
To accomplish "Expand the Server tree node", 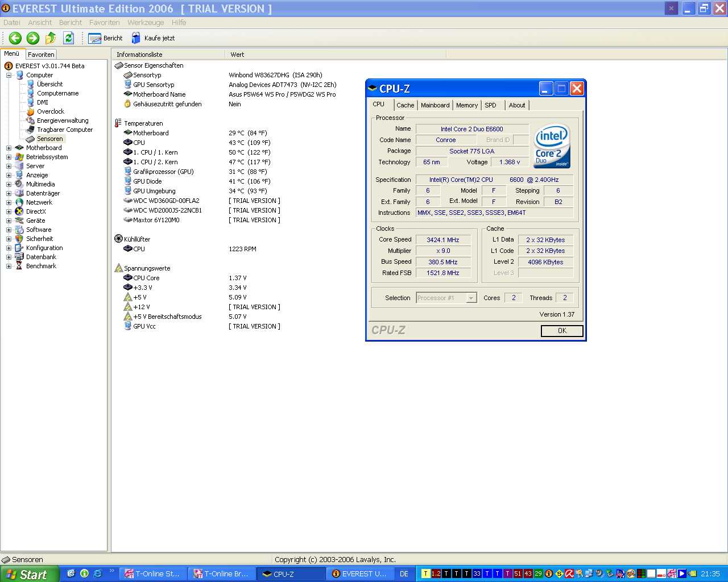I will tap(9, 166).
